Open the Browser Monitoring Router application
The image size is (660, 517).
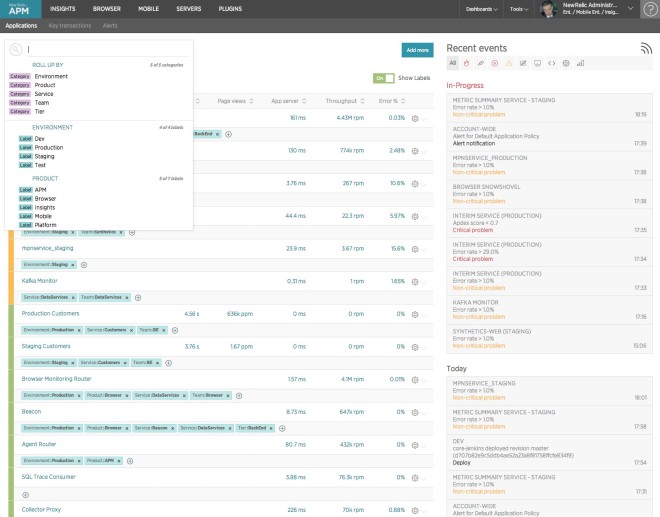click(x=56, y=379)
